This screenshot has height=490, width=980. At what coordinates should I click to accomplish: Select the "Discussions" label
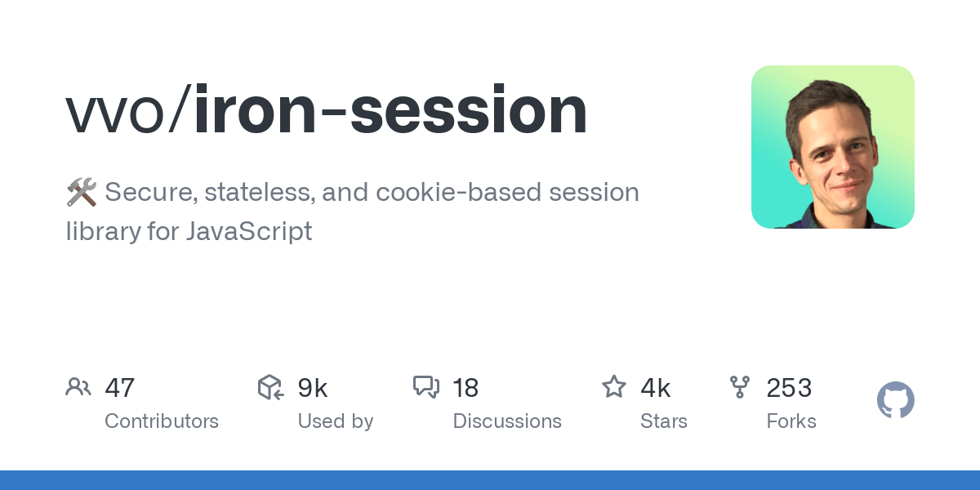(x=507, y=421)
